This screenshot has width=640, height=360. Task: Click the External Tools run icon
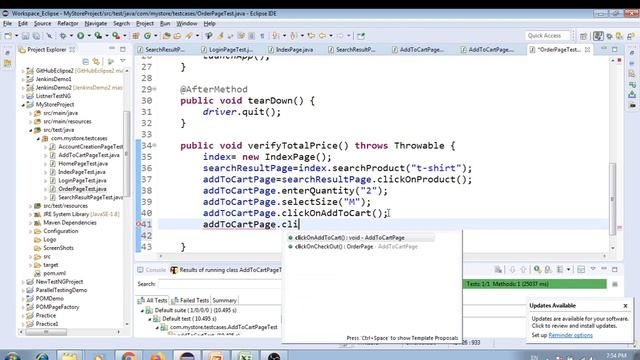coord(116,36)
